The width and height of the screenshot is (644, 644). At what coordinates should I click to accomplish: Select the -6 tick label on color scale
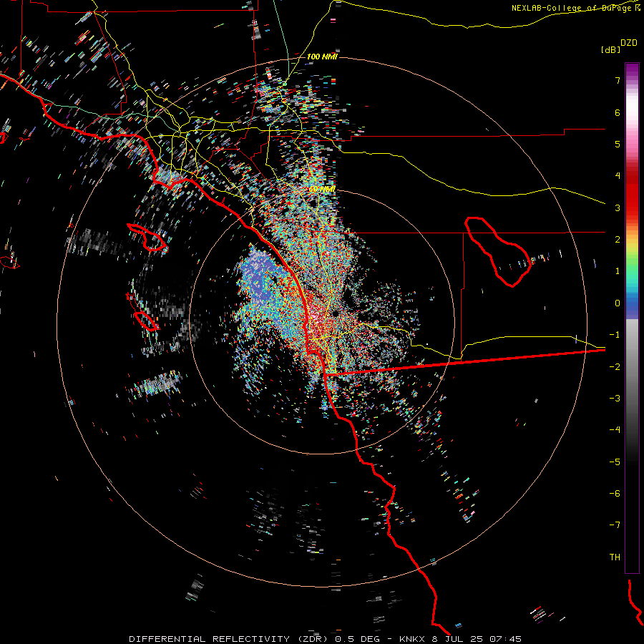615,493
